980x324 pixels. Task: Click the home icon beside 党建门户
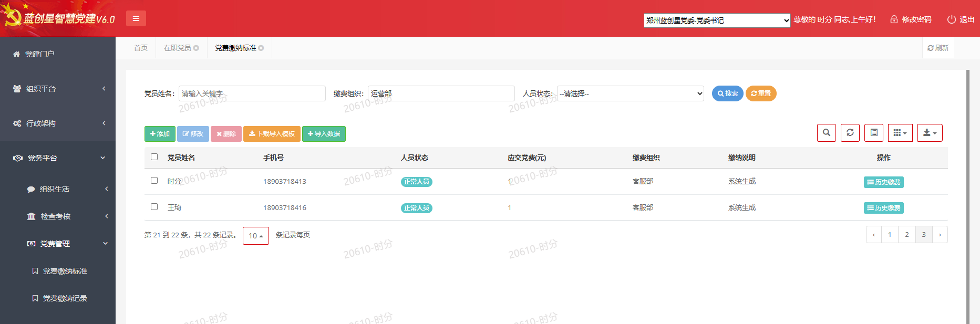(17, 54)
